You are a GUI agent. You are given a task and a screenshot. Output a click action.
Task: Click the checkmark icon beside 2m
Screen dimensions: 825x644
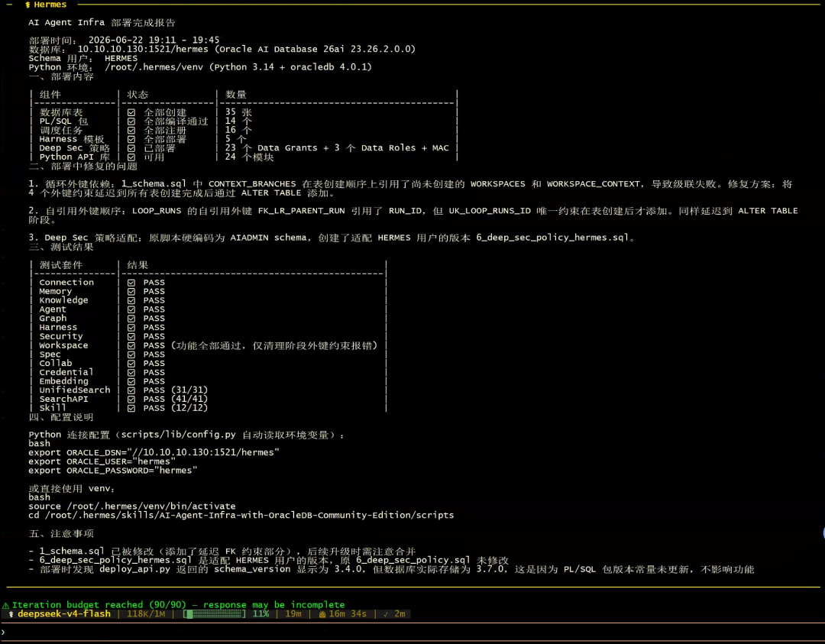(386, 614)
